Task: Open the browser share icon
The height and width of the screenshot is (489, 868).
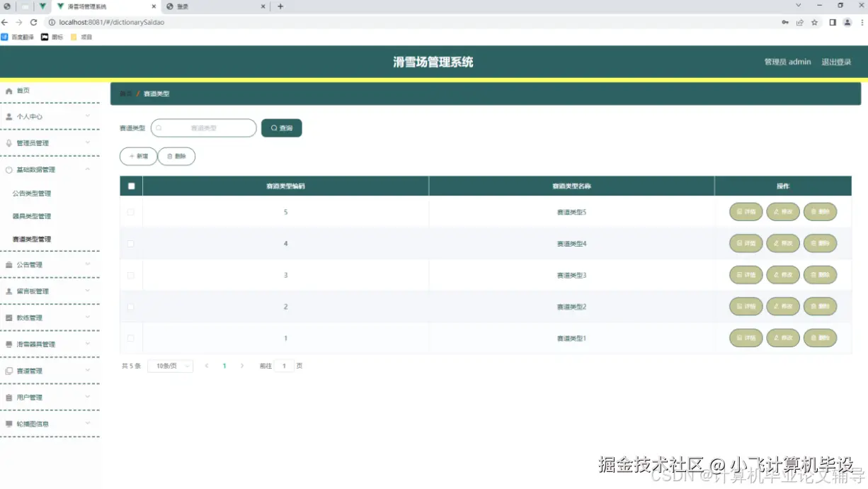Action: [x=800, y=22]
